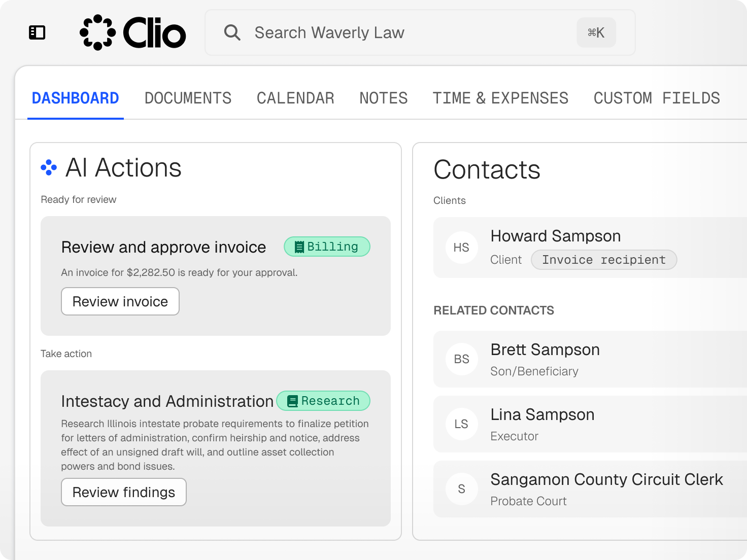This screenshot has width=747, height=560.
Task: Click the Probate Court label
Action: [528, 501]
